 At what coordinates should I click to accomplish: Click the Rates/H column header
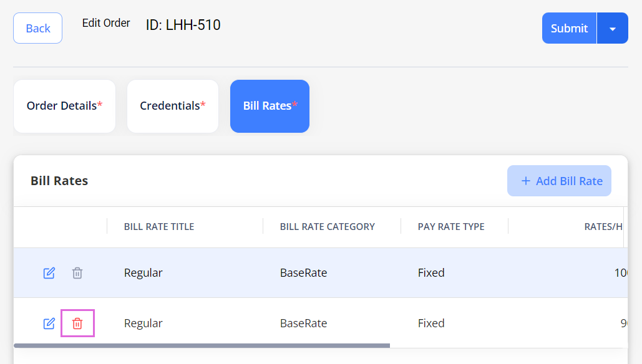[x=603, y=226]
